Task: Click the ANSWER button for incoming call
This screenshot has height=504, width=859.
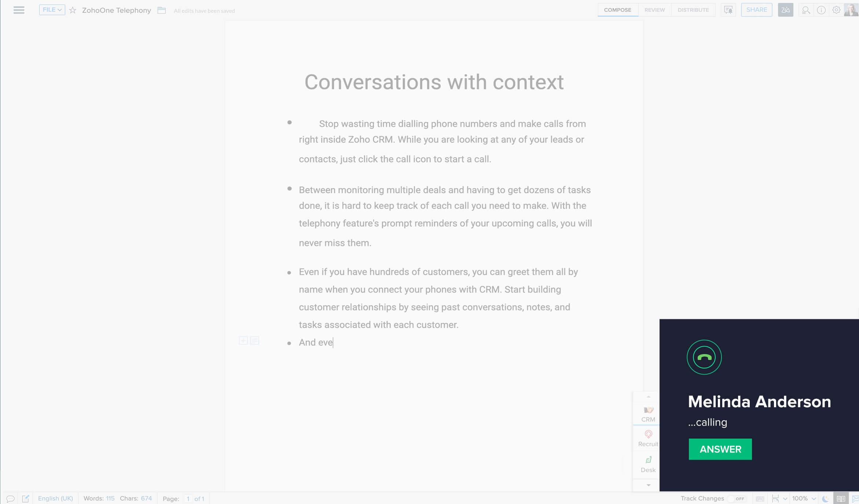Action: (x=720, y=449)
